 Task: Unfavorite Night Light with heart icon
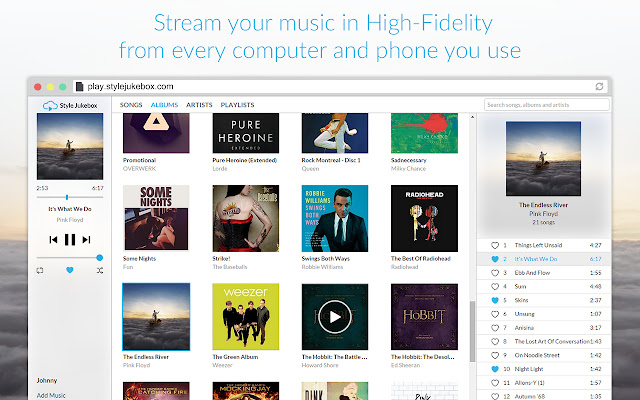coord(495,369)
